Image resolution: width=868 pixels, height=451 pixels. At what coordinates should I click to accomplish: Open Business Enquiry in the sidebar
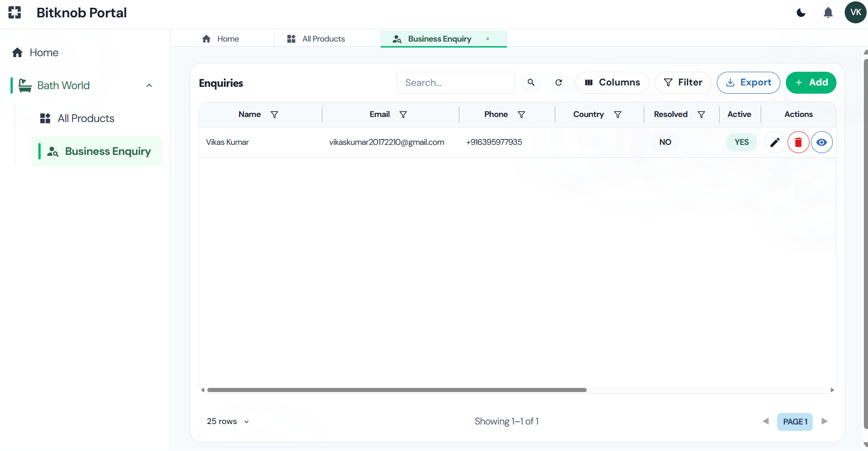[96, 151]
